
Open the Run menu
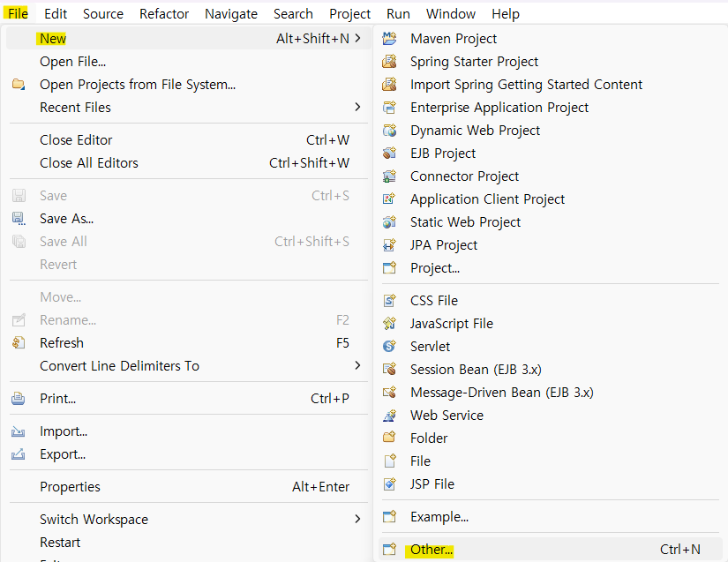(398, 14)
